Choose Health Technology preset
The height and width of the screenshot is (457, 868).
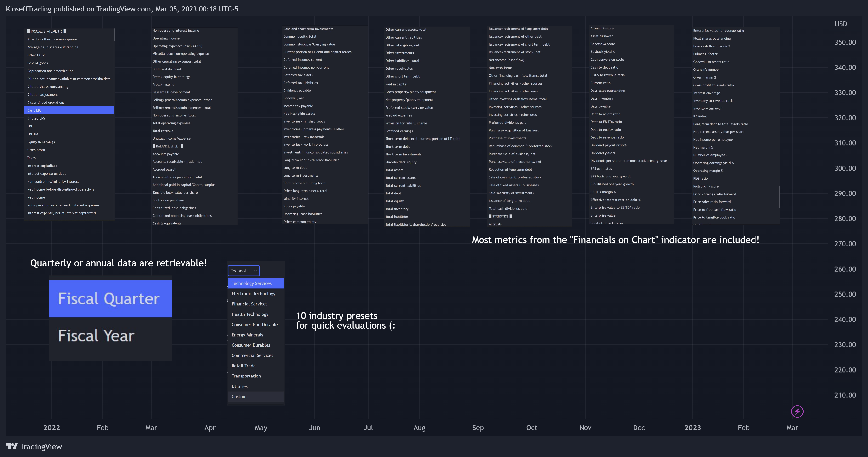tap(256, 314)
